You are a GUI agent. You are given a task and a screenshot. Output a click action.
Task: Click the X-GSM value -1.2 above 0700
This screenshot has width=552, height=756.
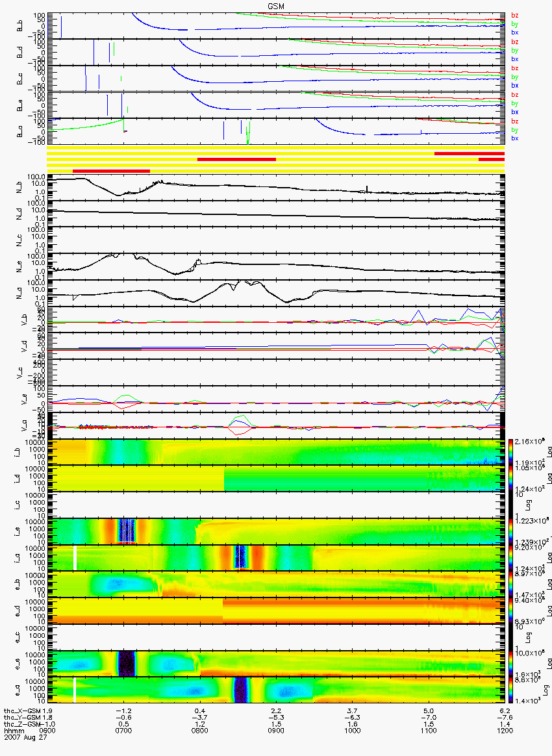click(x=123, y=711)
